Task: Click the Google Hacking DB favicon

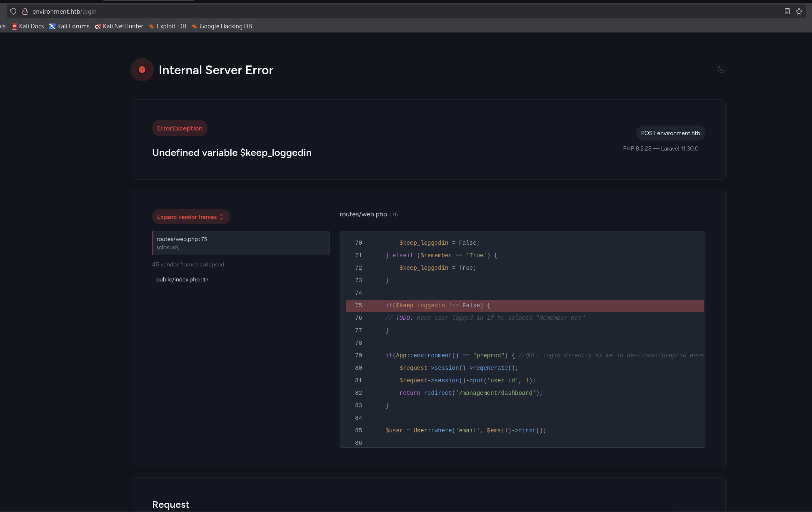Action: pos(194,26)
